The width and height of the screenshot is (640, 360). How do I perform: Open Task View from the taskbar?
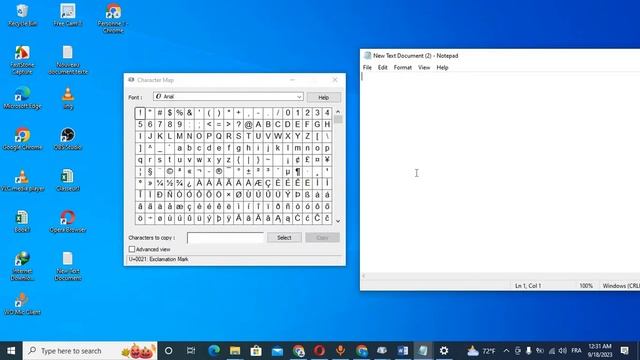[x=191, y=351]
